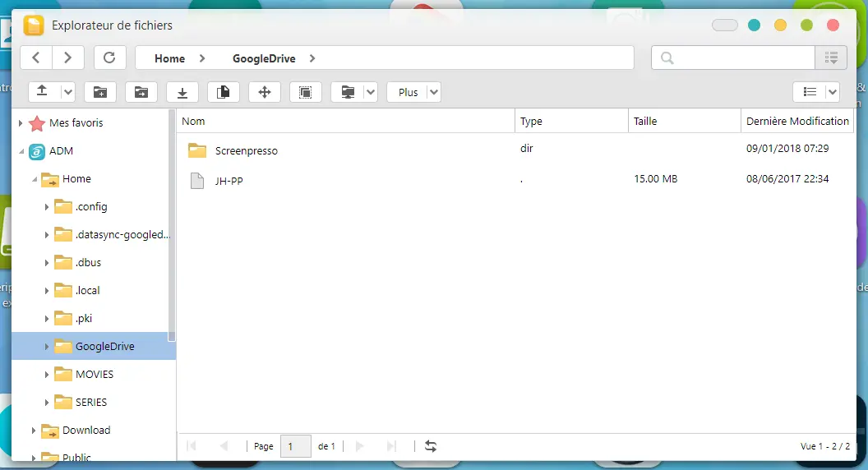
Task: Select the .pki folder
Action: (x=84, y=318)
